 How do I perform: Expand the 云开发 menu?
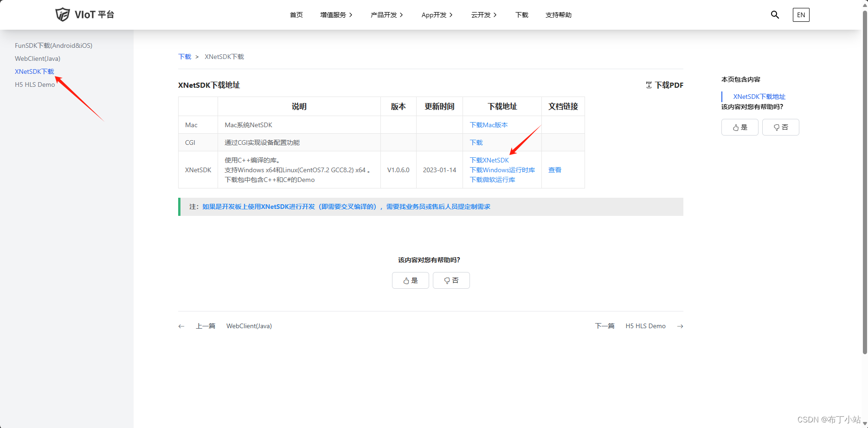(484, 15)
